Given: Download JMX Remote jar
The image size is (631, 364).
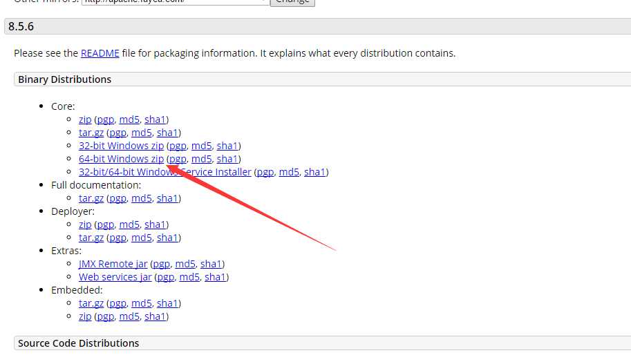Looking at the screenshot, I should (x=113, y=264).
